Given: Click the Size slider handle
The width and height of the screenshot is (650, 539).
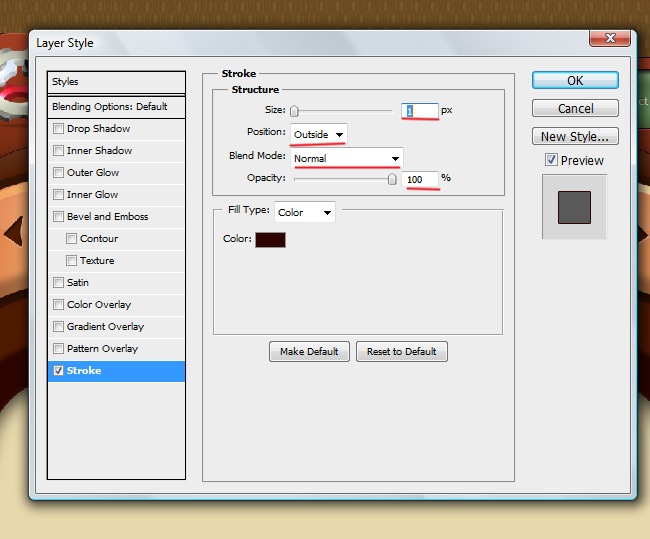Looking at the screenshot, I should tap(294, 111).
